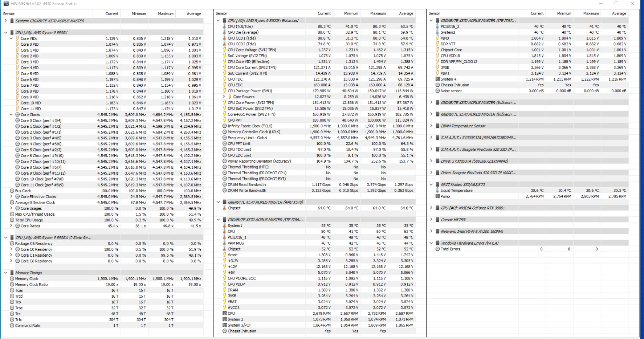Screen dimensions: 644x339
Task: Select the Bus Clock row icon
Action: pos(12,191)
